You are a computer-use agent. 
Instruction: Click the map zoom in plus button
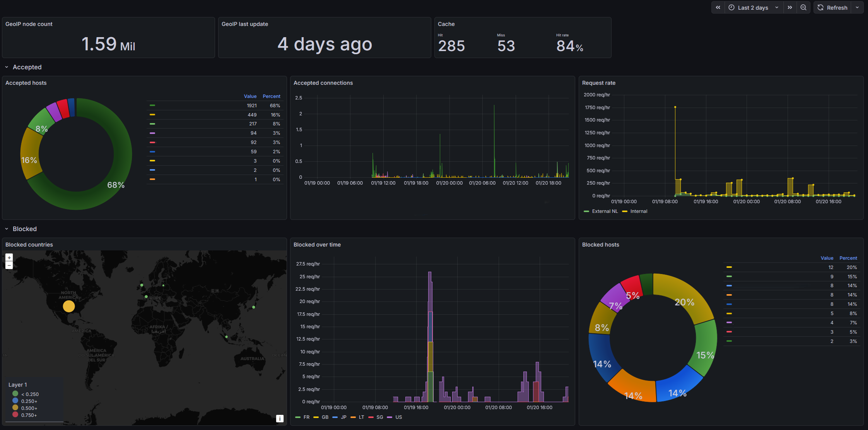coord(9,257)
